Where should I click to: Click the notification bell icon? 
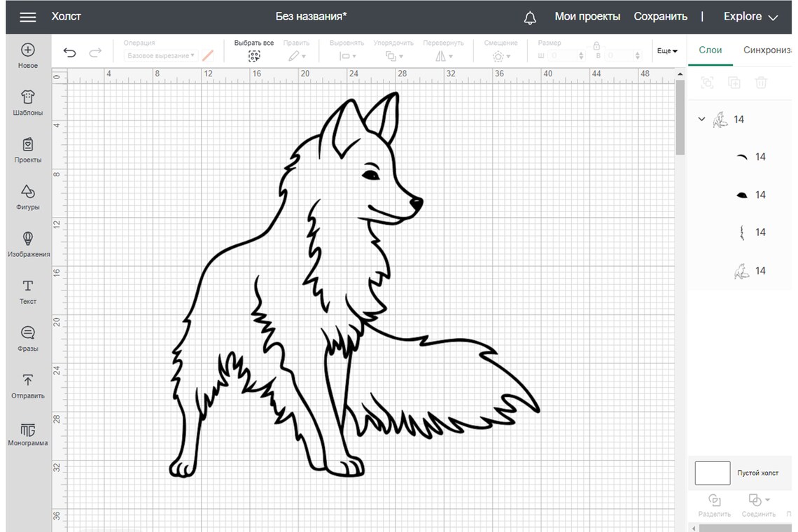coord(531,16)
